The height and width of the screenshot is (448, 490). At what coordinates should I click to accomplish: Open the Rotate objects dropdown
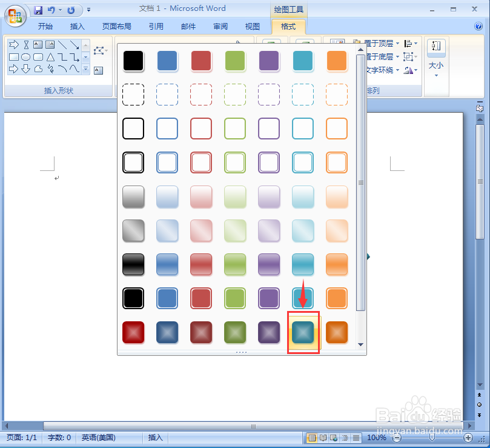click(410, 70)
